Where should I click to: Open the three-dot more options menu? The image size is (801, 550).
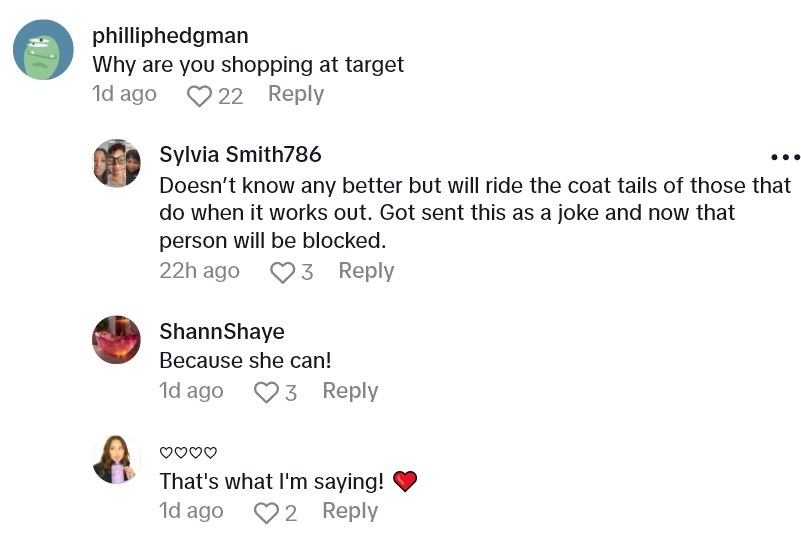pyautogui.click(x=785, y=157)
